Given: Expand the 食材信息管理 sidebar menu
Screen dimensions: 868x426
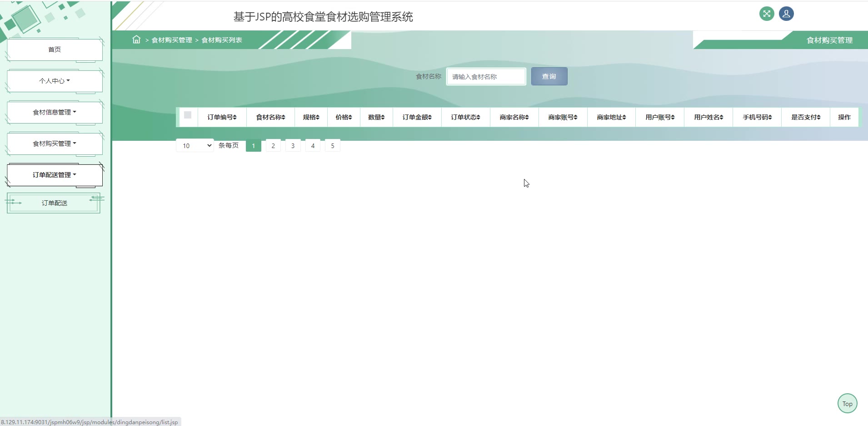Looking at the screenshot, I should pyautogui.click(x=55, y=112).
